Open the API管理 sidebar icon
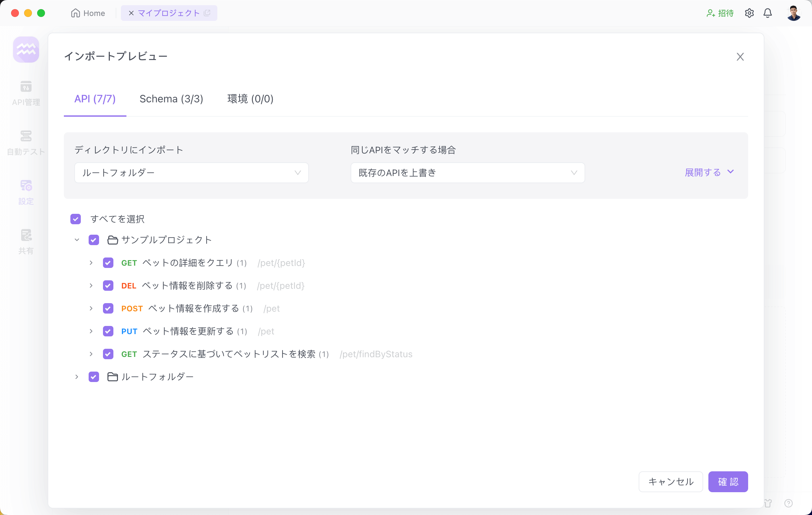The image size is (812, 515). click(26, 87)
